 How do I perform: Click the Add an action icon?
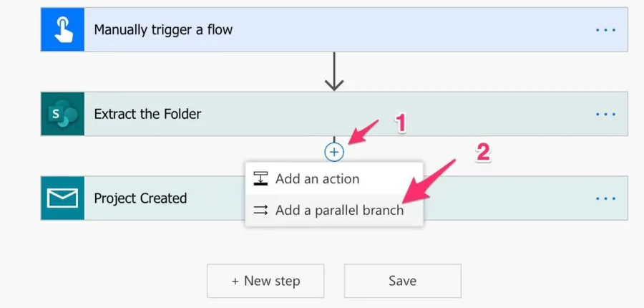[261, 179]
